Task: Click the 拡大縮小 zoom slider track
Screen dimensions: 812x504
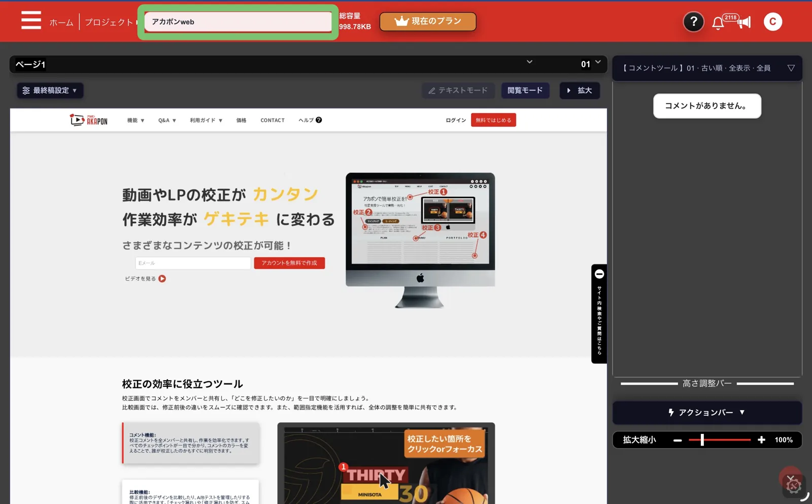Action: 720,440
